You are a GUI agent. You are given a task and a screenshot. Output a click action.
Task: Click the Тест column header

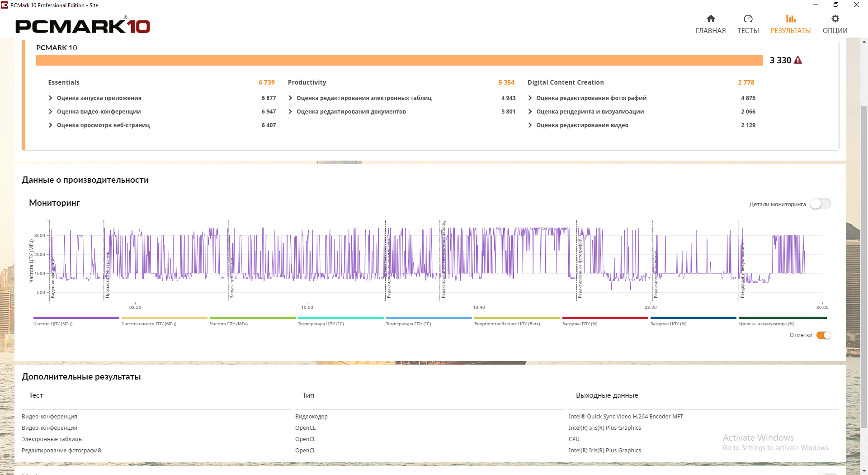pos(36,395)
